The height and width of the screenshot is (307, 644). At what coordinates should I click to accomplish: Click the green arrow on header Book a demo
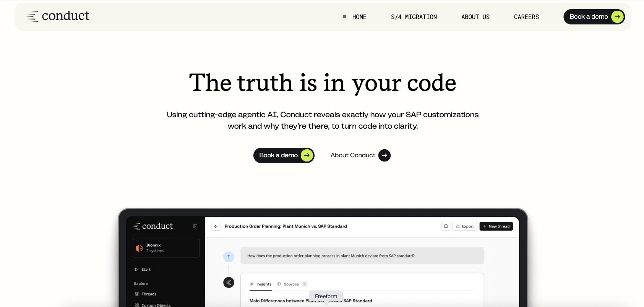[617, 17]
